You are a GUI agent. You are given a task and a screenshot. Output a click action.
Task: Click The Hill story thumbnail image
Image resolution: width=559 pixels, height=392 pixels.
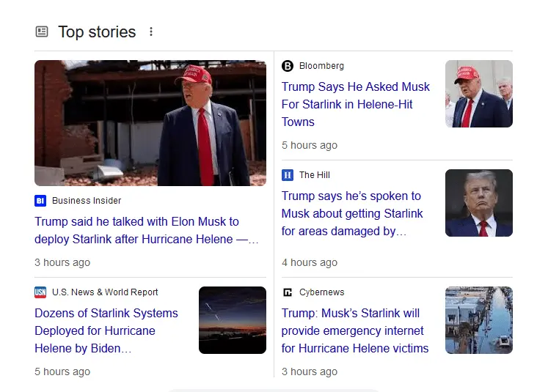478,203
